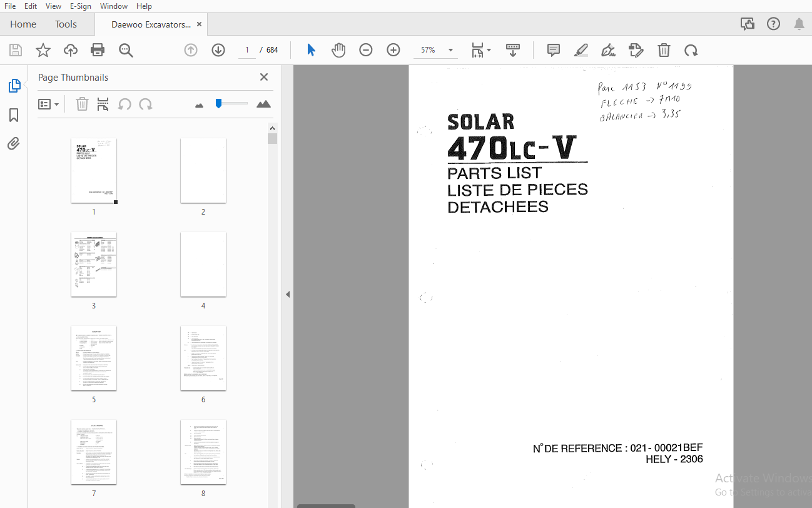This screenshot has height=508, width=812.
Task: Open the View menu
Action: point(53,6)
